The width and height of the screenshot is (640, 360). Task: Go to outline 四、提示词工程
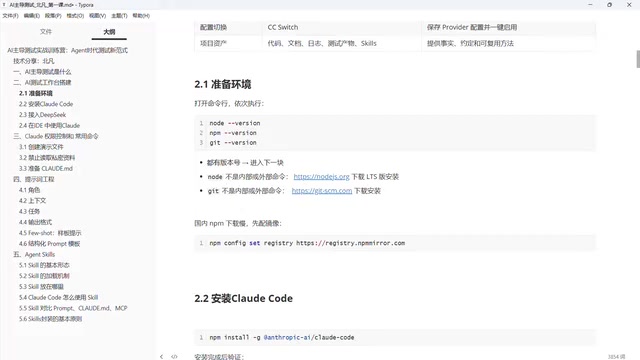click(x=33, y=179)
